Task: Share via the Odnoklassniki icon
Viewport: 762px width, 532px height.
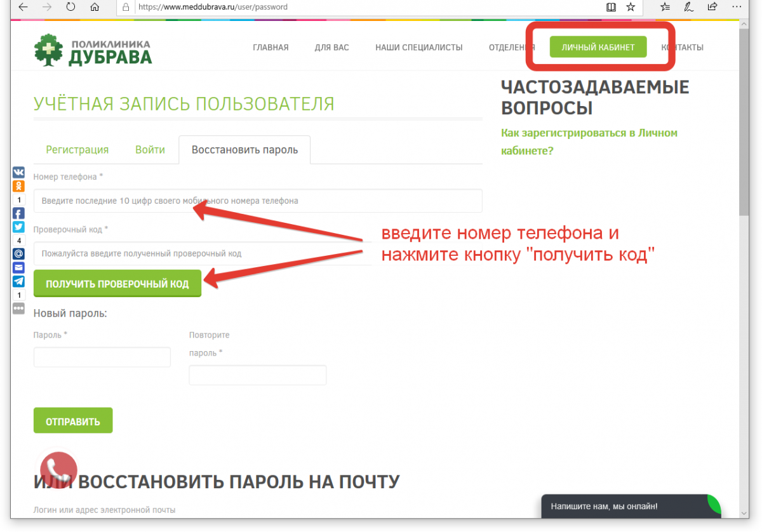Action: tap(18, 186)
